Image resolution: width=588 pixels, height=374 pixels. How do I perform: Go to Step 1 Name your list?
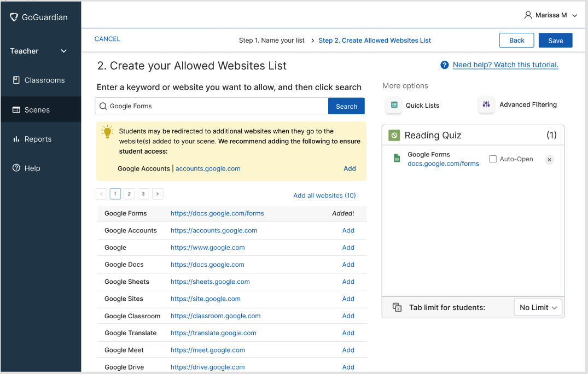click(x=271, y=40)
